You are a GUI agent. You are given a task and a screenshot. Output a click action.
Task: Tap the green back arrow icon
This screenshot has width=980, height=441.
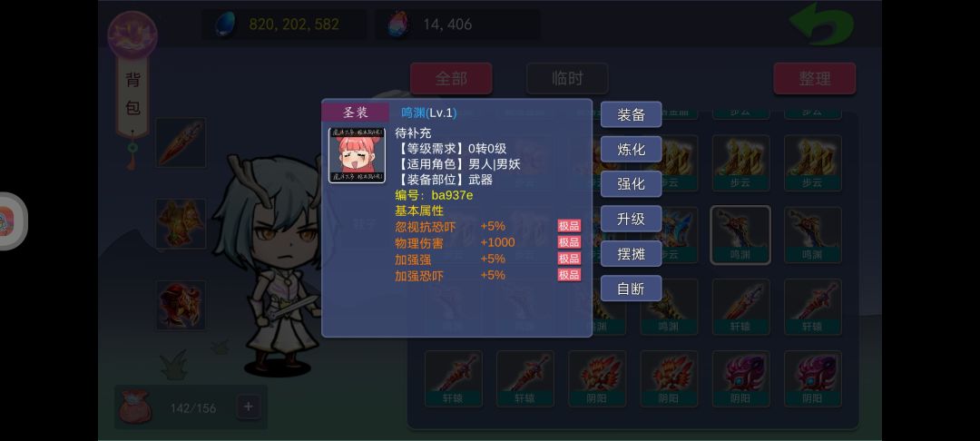click(x=822, y=24)
